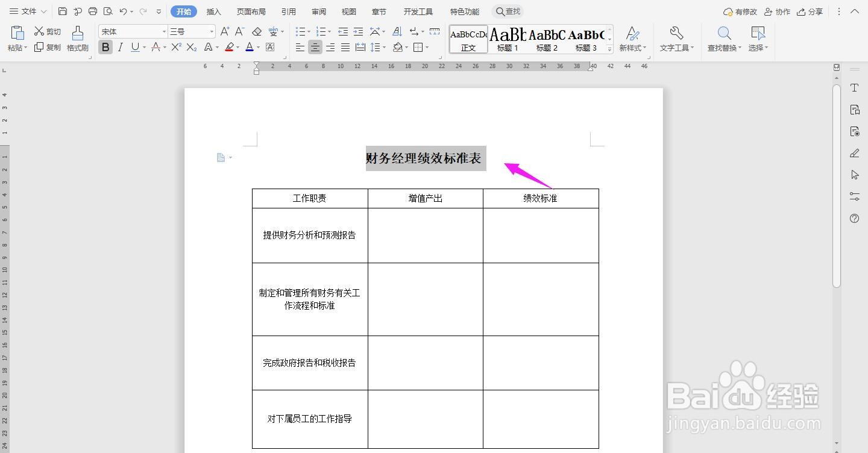Image resolution: width=868 pixels, height=453 pixels.
Task: Click the Decrease Indent icon
Action: 343,31
